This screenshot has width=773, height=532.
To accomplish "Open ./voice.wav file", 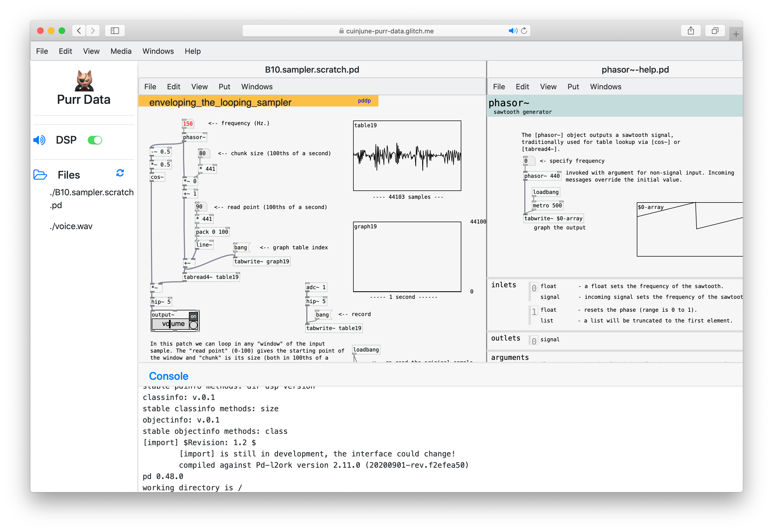I will click(71, 226).
